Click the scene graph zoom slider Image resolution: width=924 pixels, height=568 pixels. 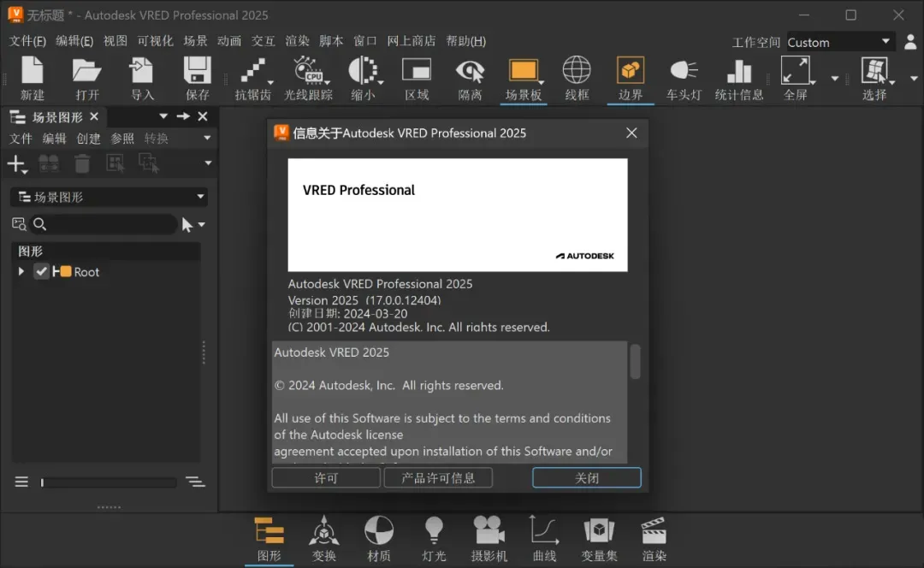(109, 482)
